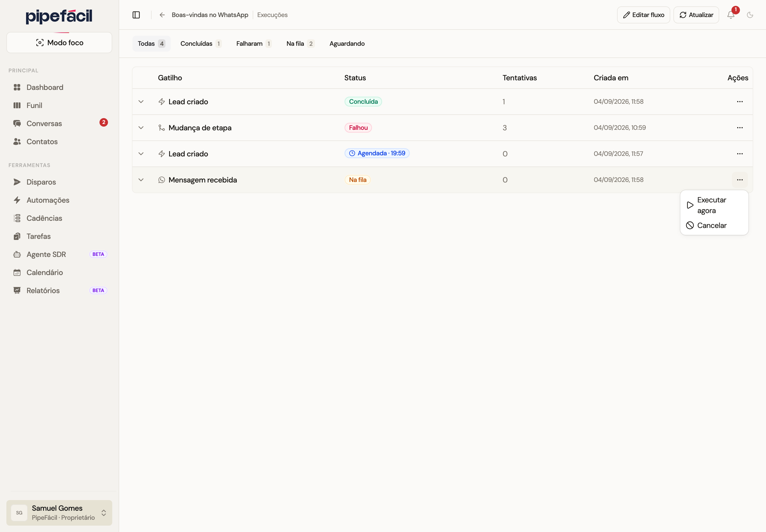Go back with the left arrow
The width and height of the screenshot is (766, 532).
point(162,15)
